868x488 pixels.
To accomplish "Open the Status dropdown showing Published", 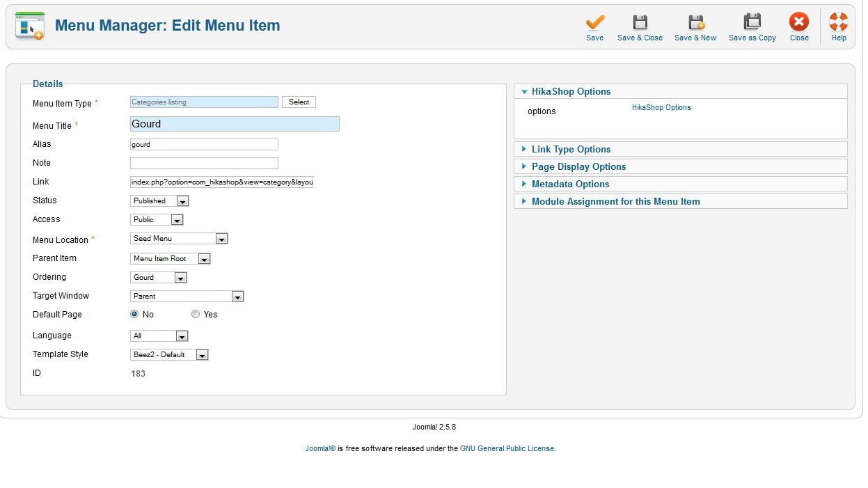I will (160, 200).
